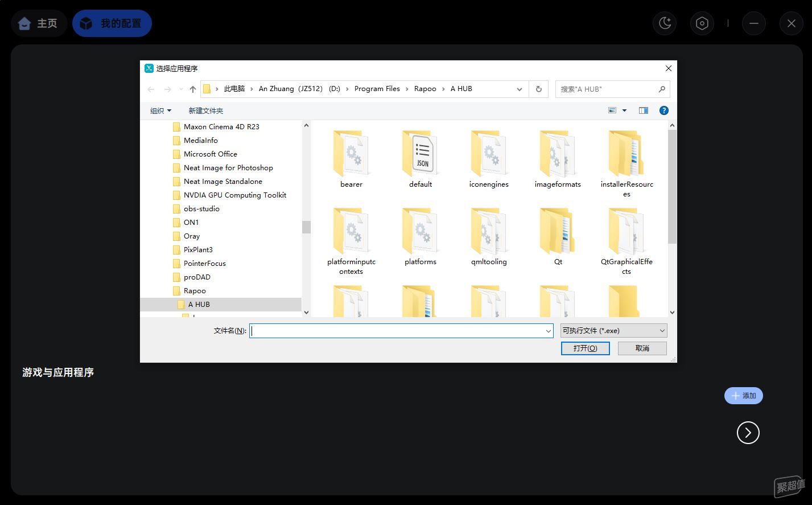The image size is (812, 505).
Task: Select the Qt folder
Action: tap(558, 237)
